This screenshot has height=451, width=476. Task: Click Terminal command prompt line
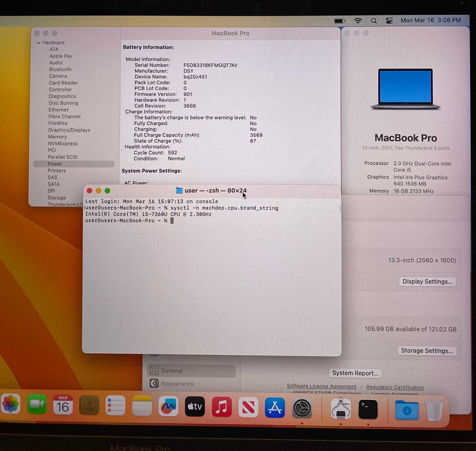[x=129, y=221]
